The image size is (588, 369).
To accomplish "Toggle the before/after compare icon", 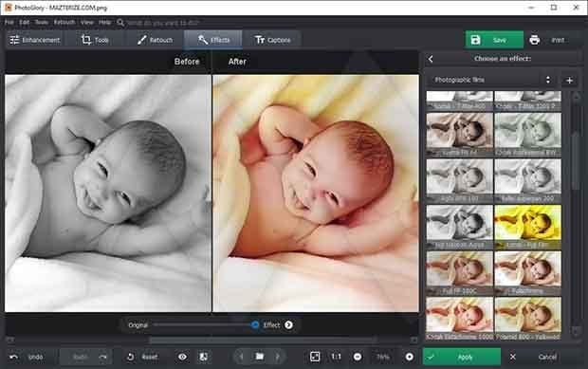I will click(x=203, y=357).
